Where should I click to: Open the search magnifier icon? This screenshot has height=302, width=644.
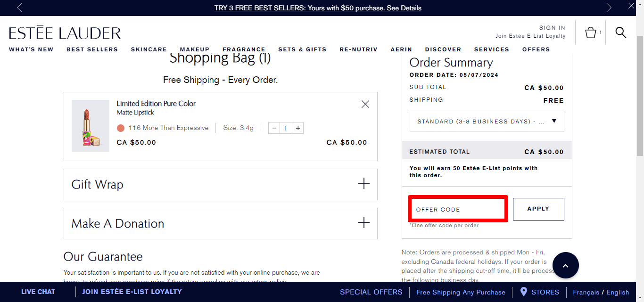[x=620, y=33]
